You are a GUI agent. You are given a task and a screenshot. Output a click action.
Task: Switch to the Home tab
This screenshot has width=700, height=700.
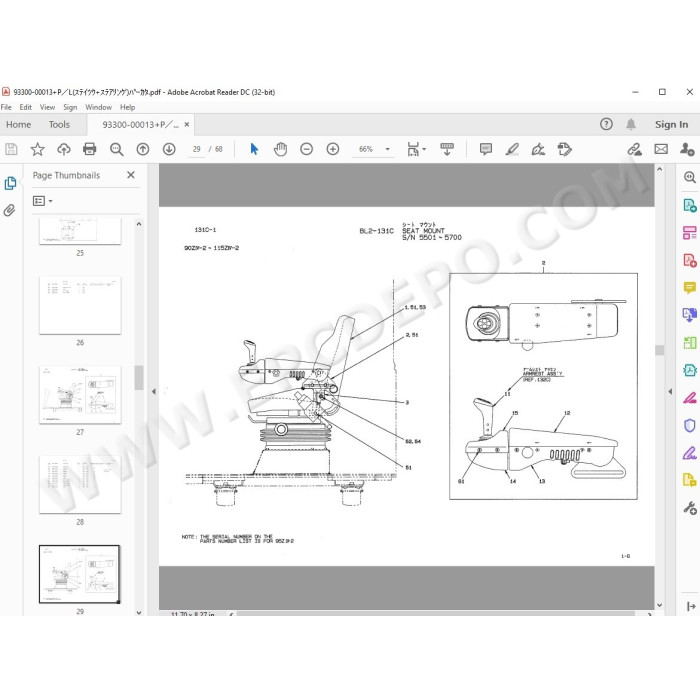[19, 125]
